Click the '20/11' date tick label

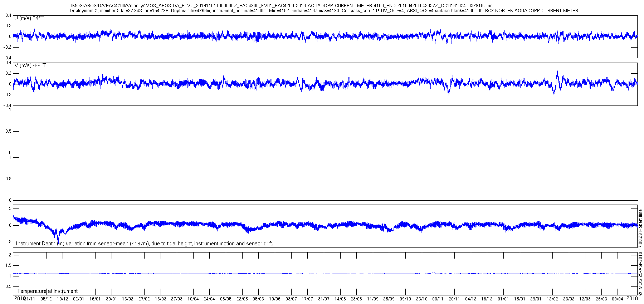pos(454,299)
